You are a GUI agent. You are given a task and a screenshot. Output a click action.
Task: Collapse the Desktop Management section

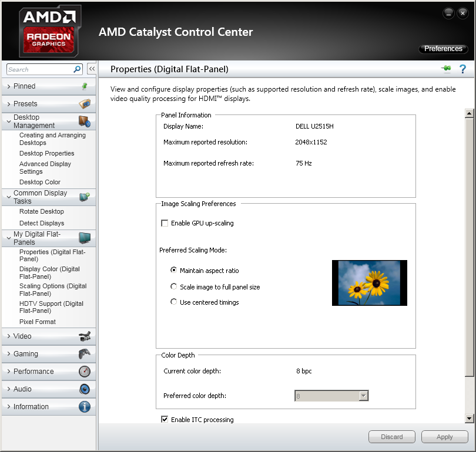pyautogui.click(x=9, y=122)
